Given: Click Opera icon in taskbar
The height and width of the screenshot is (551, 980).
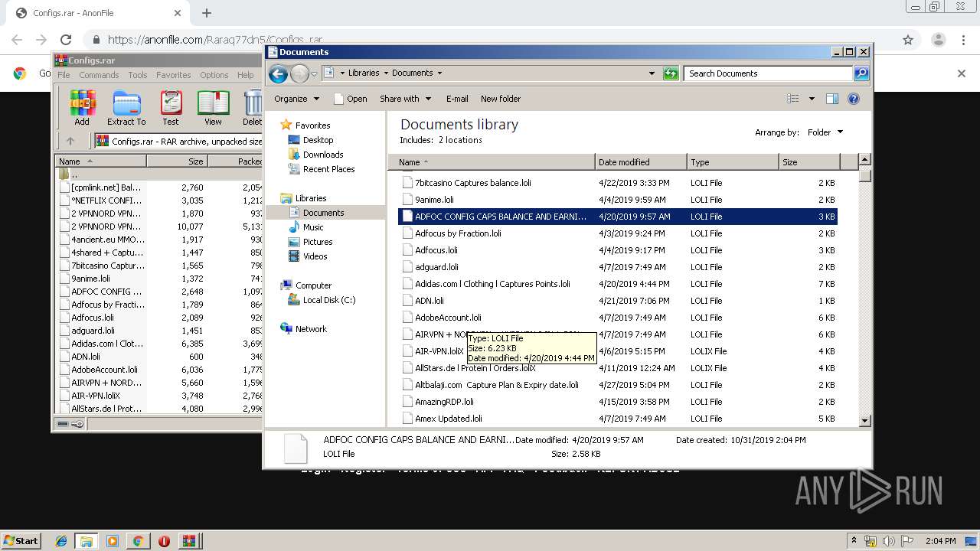Looking at the screenshot, I should 164,541.
